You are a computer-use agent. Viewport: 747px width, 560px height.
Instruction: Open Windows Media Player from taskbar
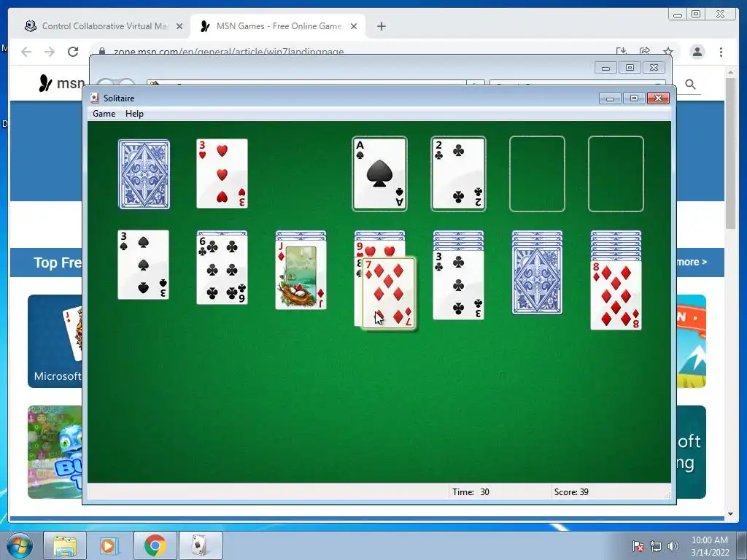point(109,545)
